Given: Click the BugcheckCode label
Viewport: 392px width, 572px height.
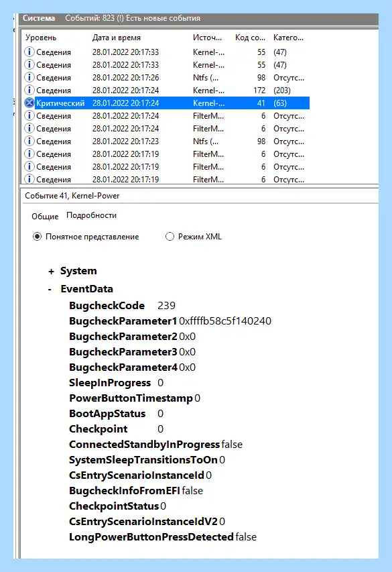Looking at the screenshot, I should pyautogui.click(x=107, y=306).
